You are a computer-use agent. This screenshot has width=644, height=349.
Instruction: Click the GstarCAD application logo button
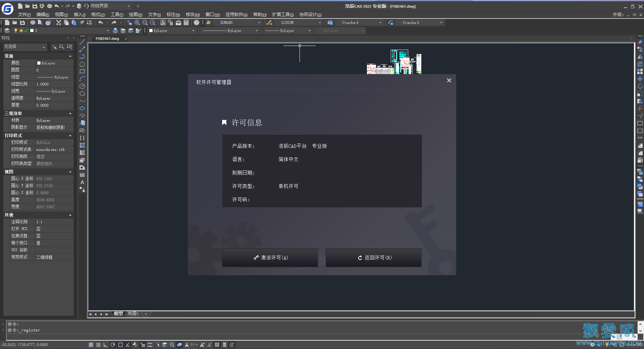click(x=8, y=8)
